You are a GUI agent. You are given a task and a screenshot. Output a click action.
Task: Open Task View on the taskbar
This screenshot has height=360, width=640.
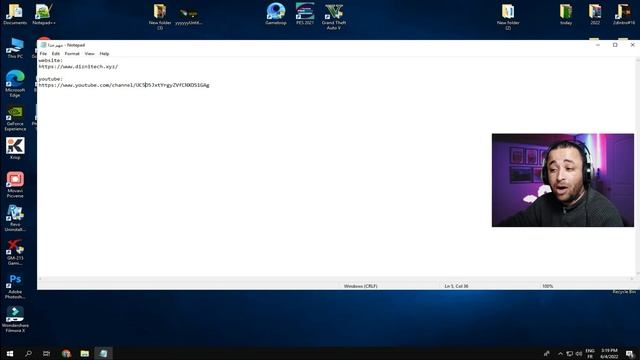point(47,353)
